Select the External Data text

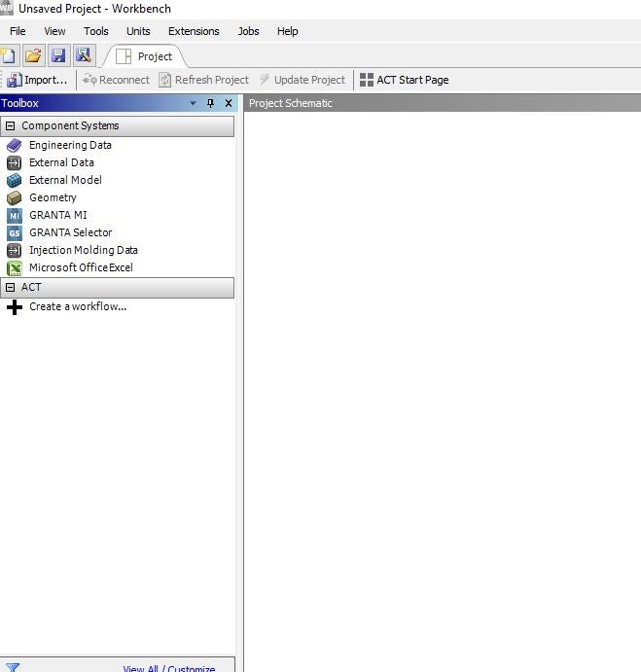pyautogui.click(x=61, y=162)
